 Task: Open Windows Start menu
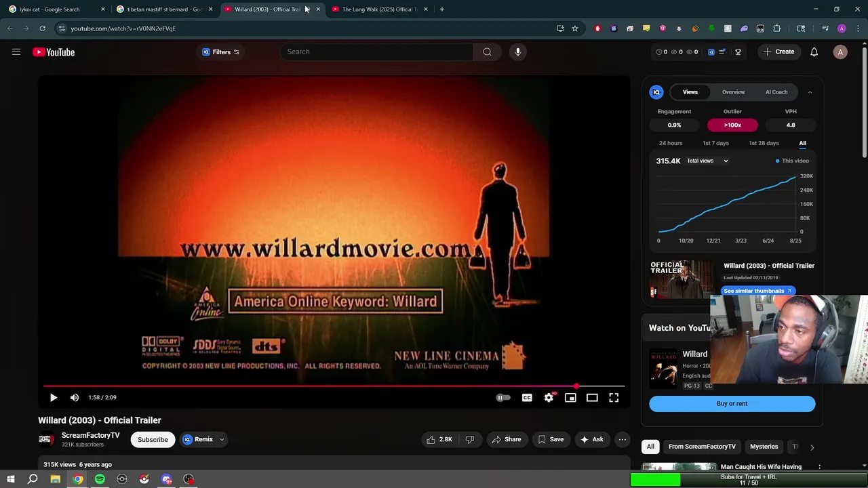pyautogui.click(x=11, y=479)
